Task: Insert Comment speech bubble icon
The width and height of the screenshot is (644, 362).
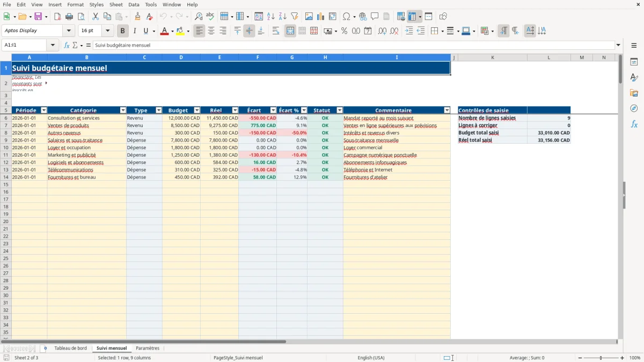Action: pos(375,17)
